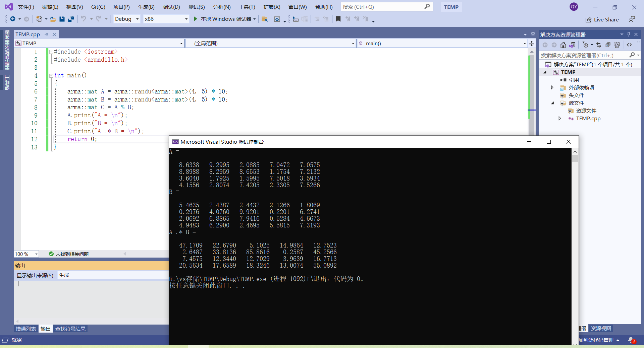Switch Solution Explorer views icon

click(x=572, y=45)
